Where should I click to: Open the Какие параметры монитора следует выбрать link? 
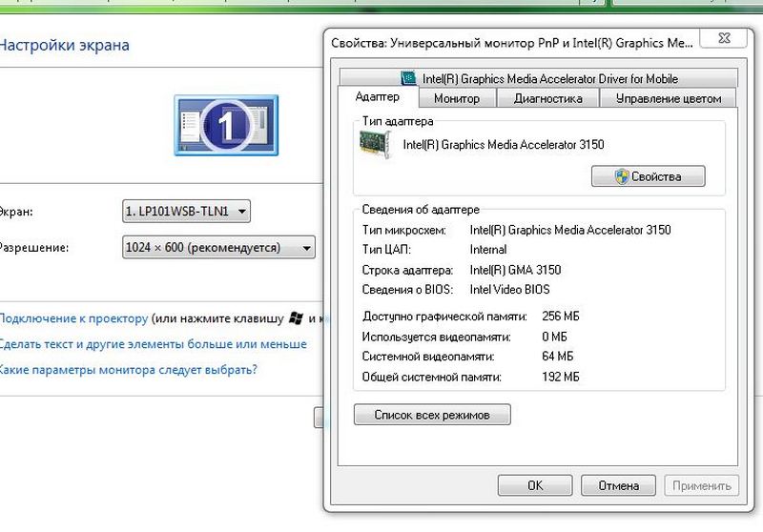point(128,370)
